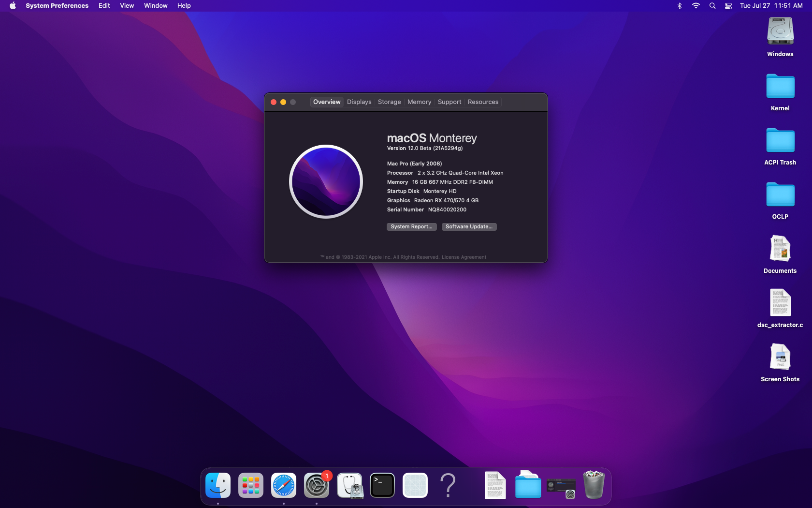Click the Radeon RX 470/570 4 GB graphics text
The image size is (812, 508).
coord(446,201)
